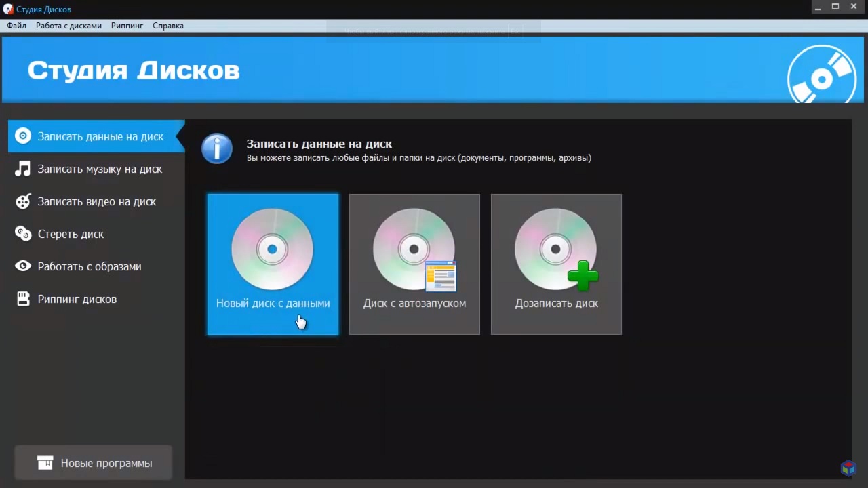Select Новый диск с данными tile

click(273, 264)
